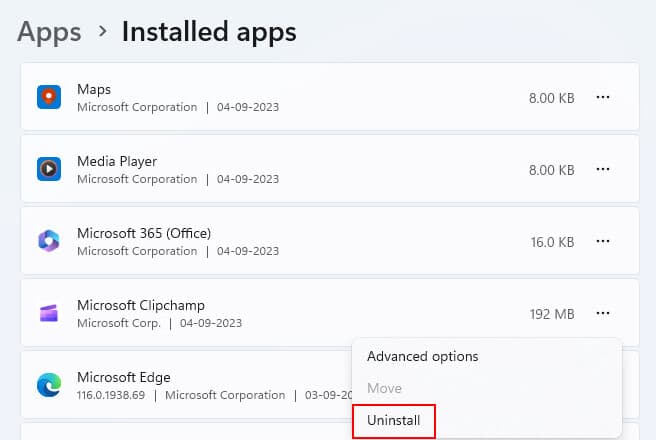Screen dimensions: 656x440
Task: Click Edge version 116.0.1938.69
Action: 111,395
